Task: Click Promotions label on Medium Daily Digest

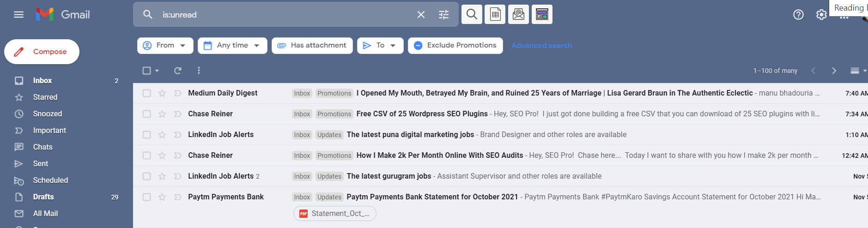Action: (x=334, y=93)
